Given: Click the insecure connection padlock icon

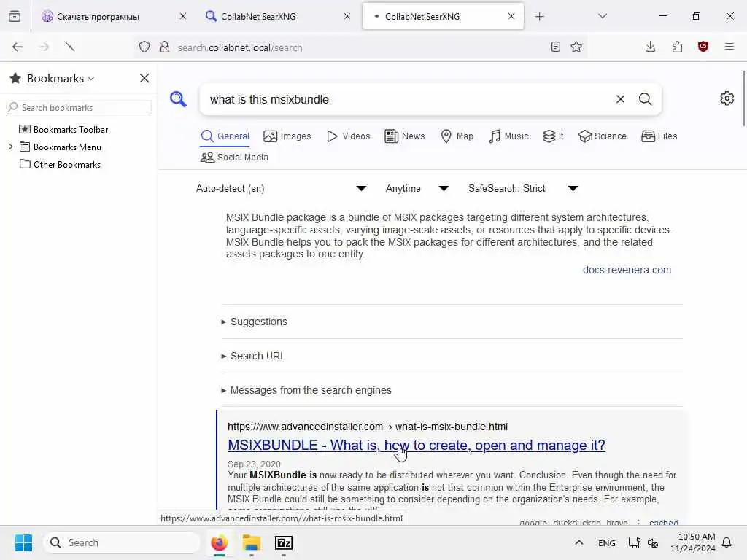Looking at the screenshot, I should [x=164, y=47].
